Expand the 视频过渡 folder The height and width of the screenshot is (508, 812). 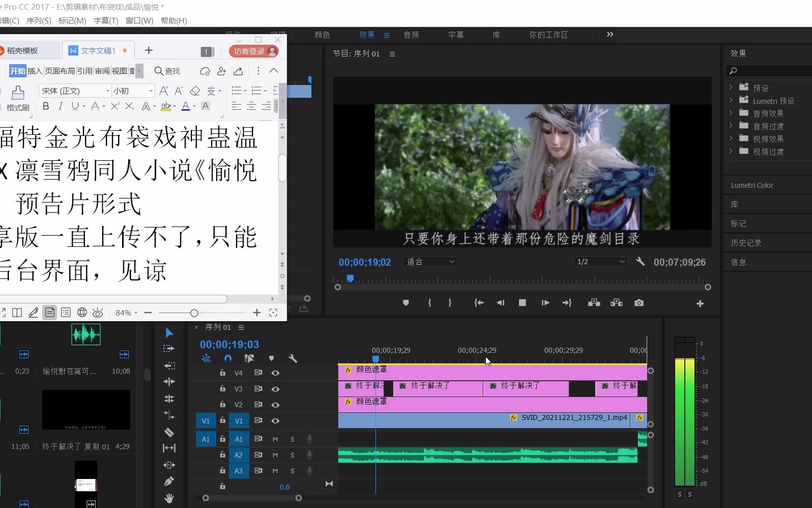click(731, 151)
